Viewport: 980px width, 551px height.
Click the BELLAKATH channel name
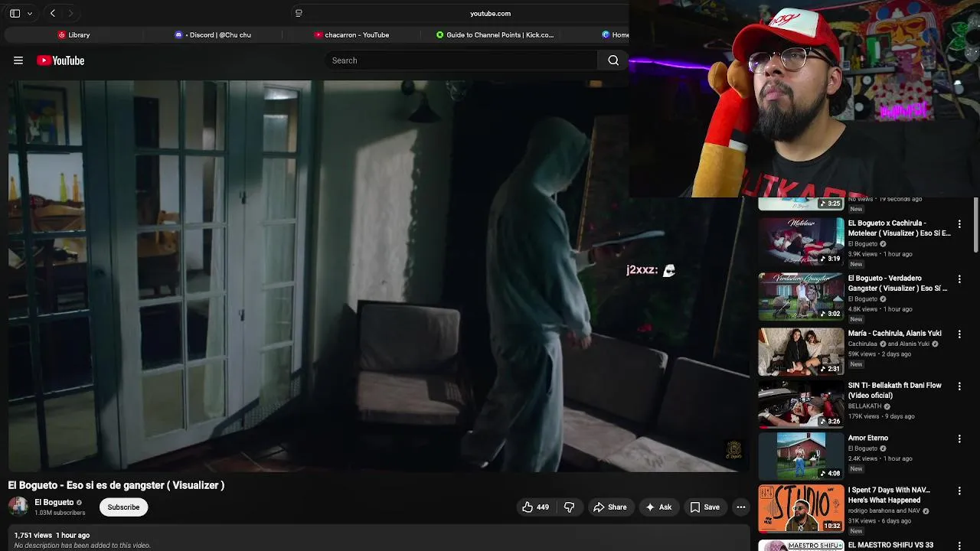864,406
